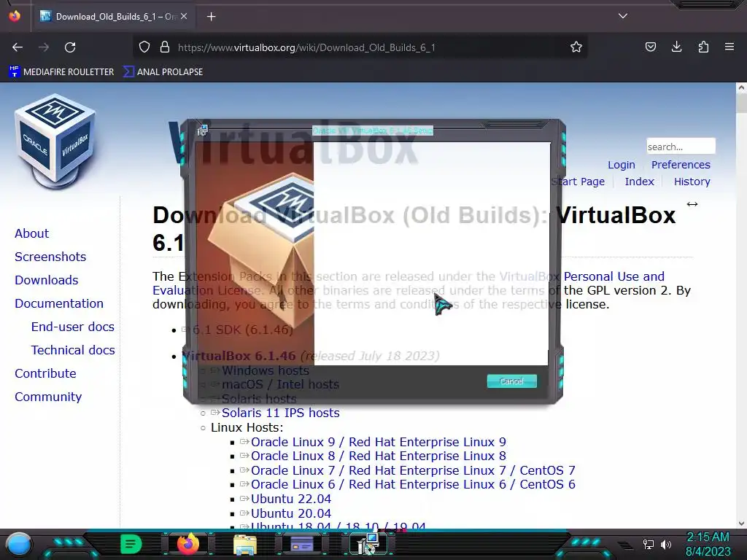Select the Download_Old_Builds_6_1 tab

click(115, 17)
